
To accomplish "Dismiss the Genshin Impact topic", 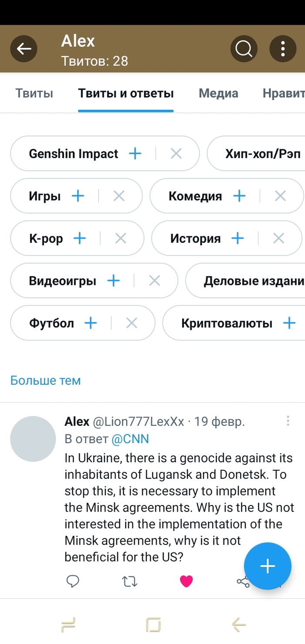I will coord(176,153).
